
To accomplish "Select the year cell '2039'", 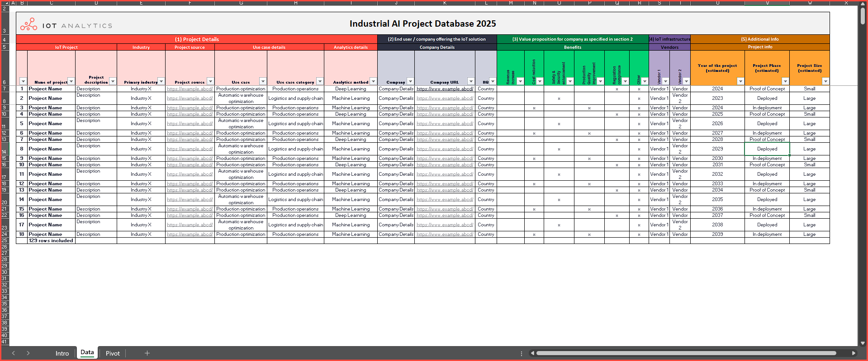I will (x=717, y=234).
